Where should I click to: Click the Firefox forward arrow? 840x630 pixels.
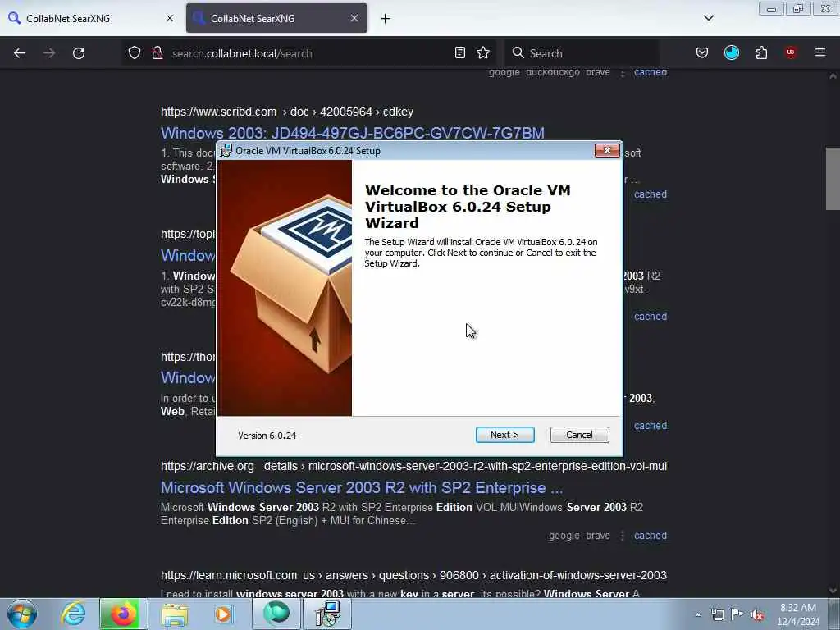coord(49,53)
